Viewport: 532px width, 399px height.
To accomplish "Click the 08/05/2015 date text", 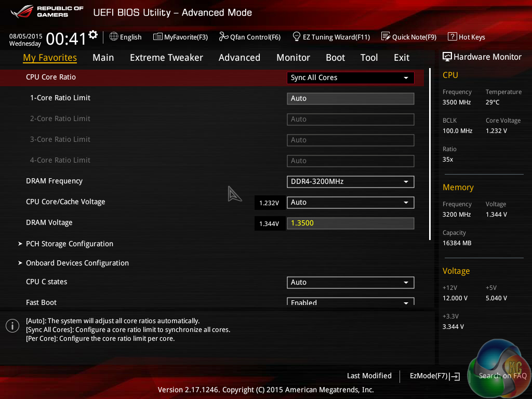I will (26, 36).
